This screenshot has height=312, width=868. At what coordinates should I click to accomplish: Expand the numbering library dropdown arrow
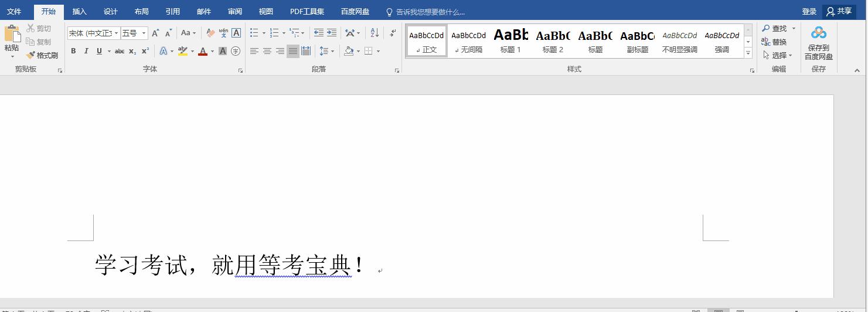(x=284, y=33)
